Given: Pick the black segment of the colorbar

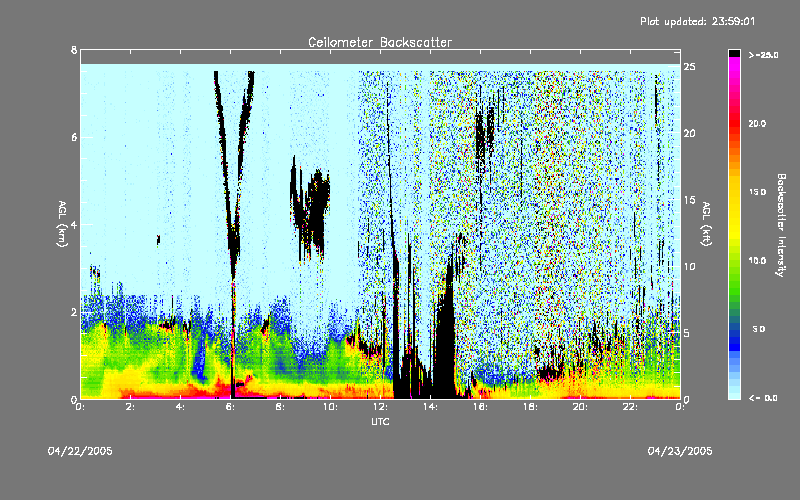Looking at the screenshot, I should (734, 53).
